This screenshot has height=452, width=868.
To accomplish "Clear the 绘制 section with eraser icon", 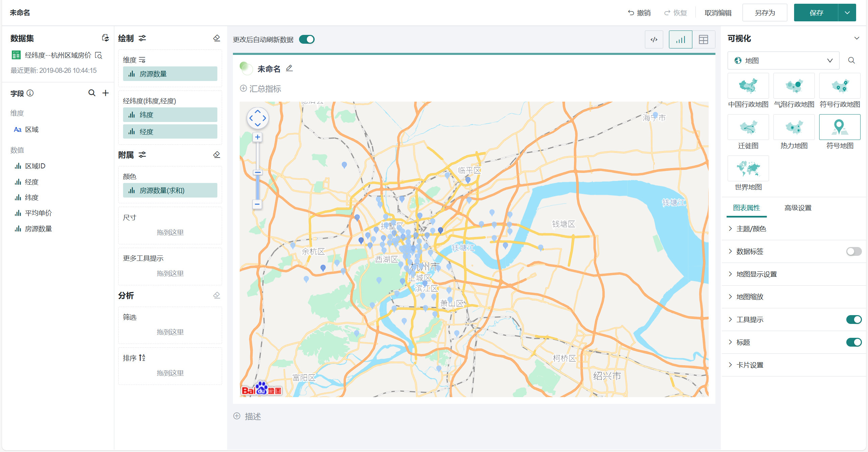I will coord(217,38).
